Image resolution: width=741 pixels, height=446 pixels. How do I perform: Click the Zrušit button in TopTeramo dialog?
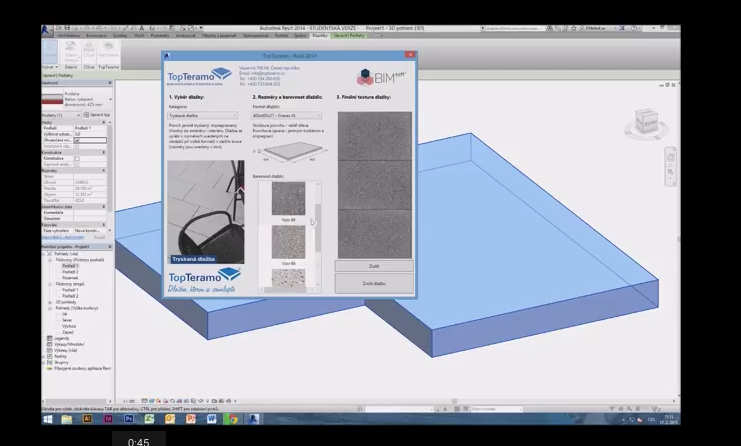tap(374, 266)
